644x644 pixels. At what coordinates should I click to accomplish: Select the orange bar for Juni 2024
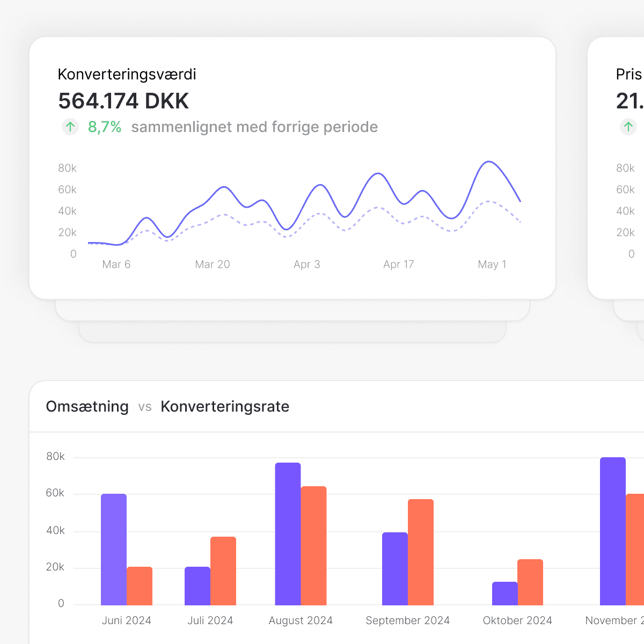coord(140,586)
